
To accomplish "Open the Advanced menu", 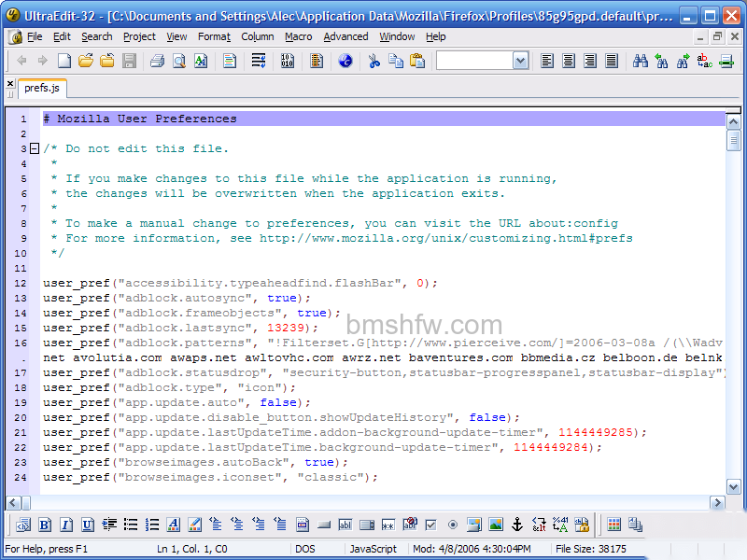I will point(345,36).
